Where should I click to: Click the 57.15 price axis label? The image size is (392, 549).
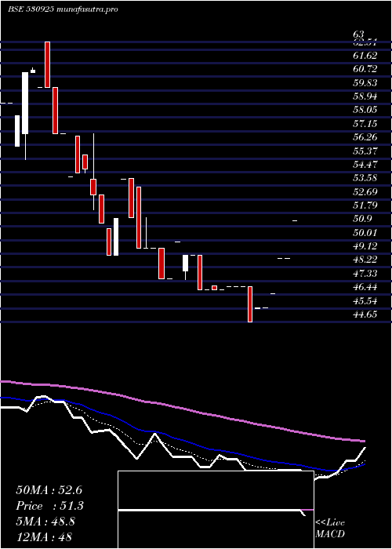pos(365,124)
